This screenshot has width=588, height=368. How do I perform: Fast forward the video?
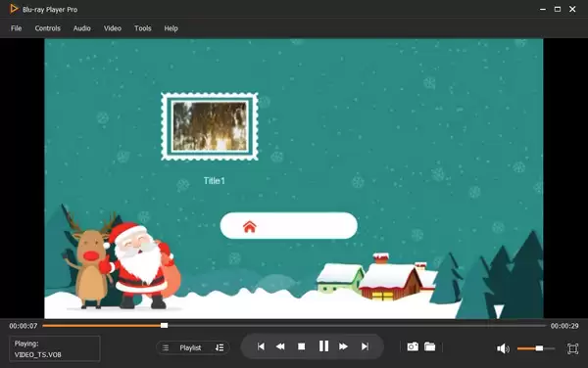pos(343,346)
